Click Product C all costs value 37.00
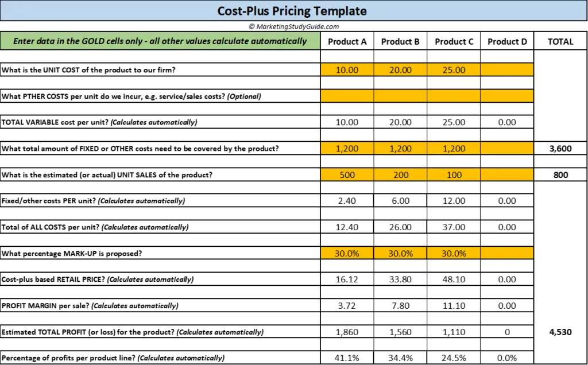 tap(454, 227)
